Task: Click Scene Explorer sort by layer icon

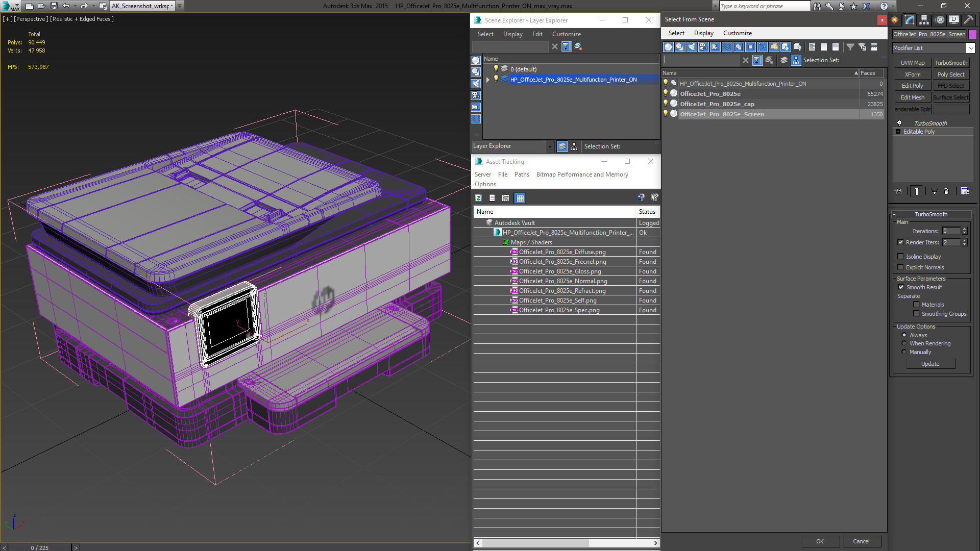Action: [x=562, y=146]
